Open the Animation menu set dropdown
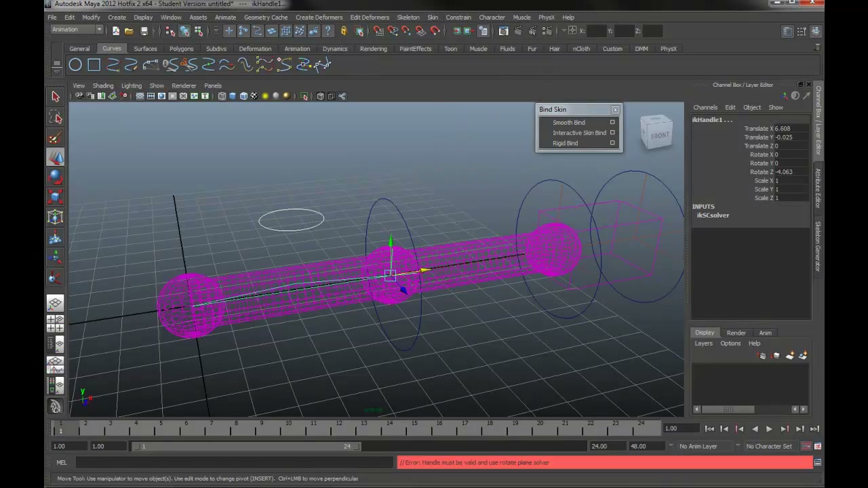The width and height of the screenshot is (868, 488). coord(77,30)
